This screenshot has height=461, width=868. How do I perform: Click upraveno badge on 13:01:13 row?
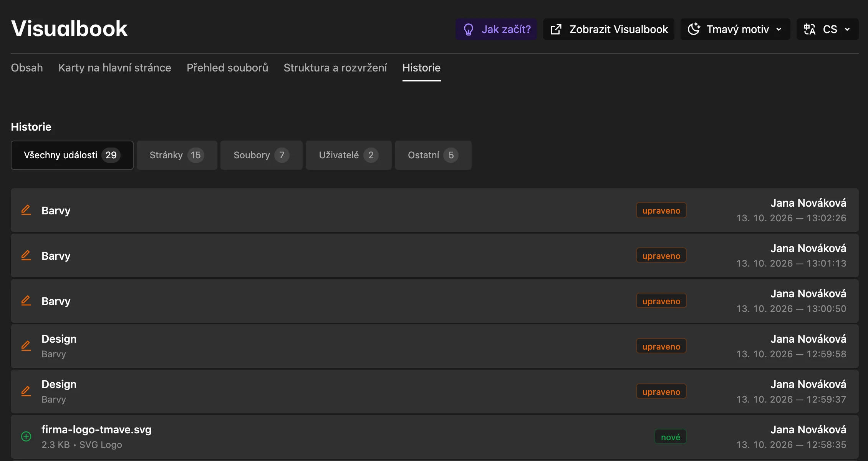tap(661, 256)
